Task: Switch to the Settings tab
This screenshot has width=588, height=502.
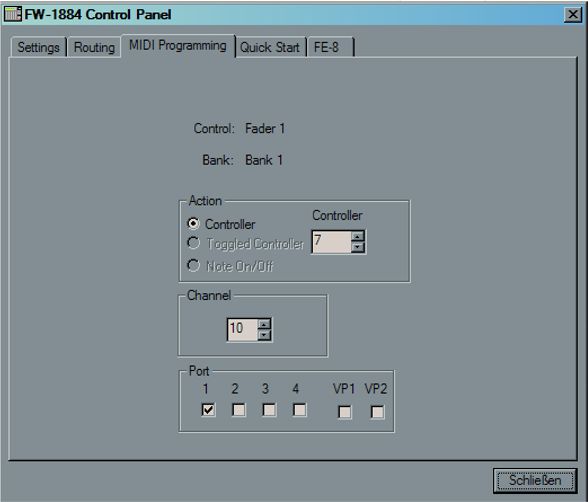Action: point(38,47)
